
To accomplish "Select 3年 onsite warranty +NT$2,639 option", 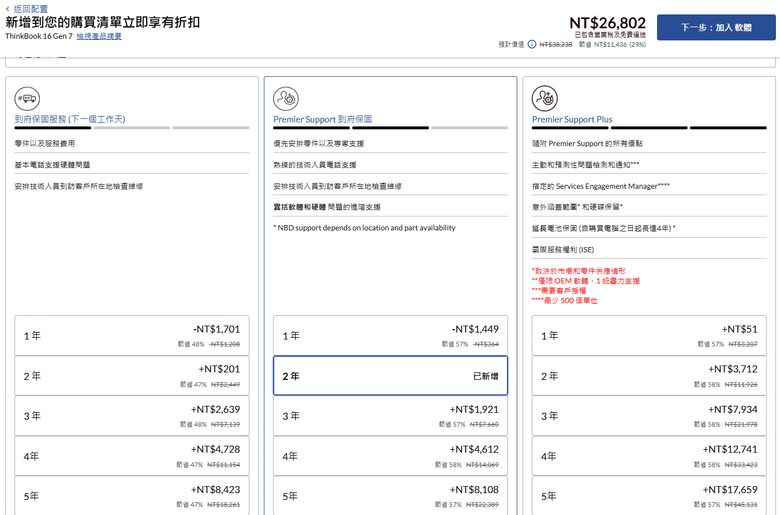I will click(132, 416).
